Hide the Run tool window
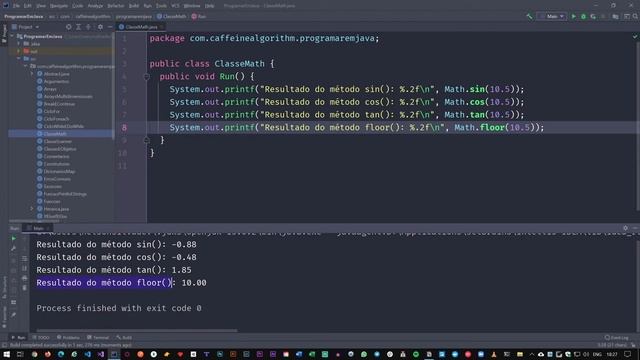 (x=635, y=228)
